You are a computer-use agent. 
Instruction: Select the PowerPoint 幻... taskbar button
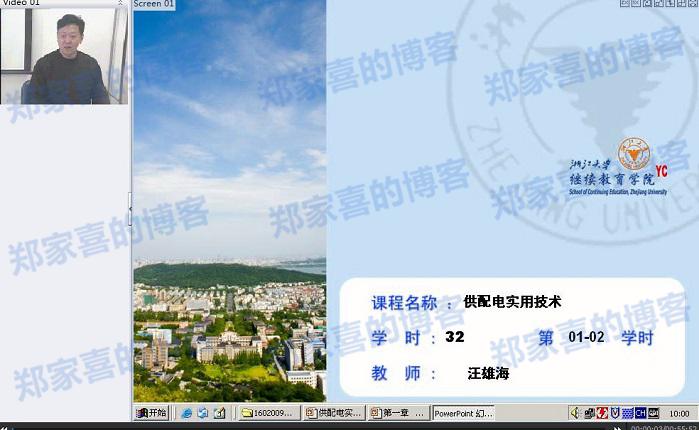pyautogui.click(x=464, y=413)
